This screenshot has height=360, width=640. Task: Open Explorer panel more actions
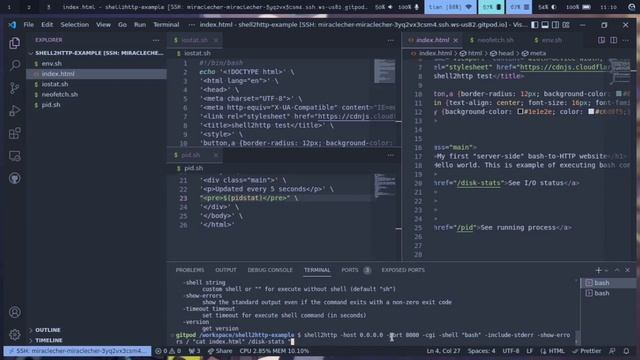click(156, 40)
